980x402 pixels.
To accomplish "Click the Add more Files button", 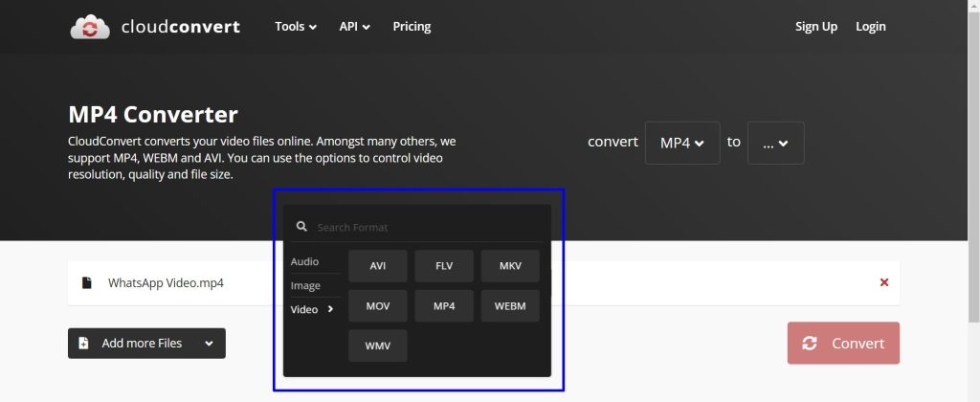I will click(146, 344).
